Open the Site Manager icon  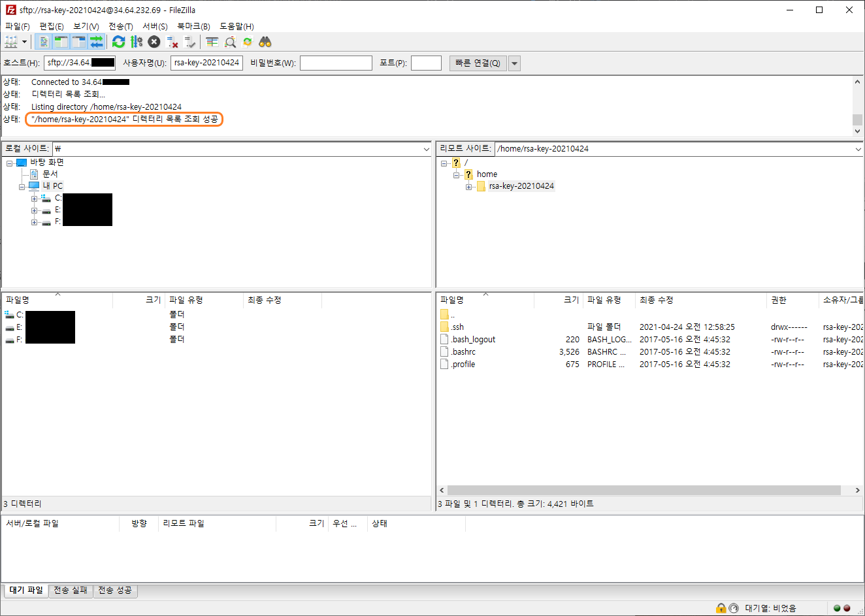(12, 42)
